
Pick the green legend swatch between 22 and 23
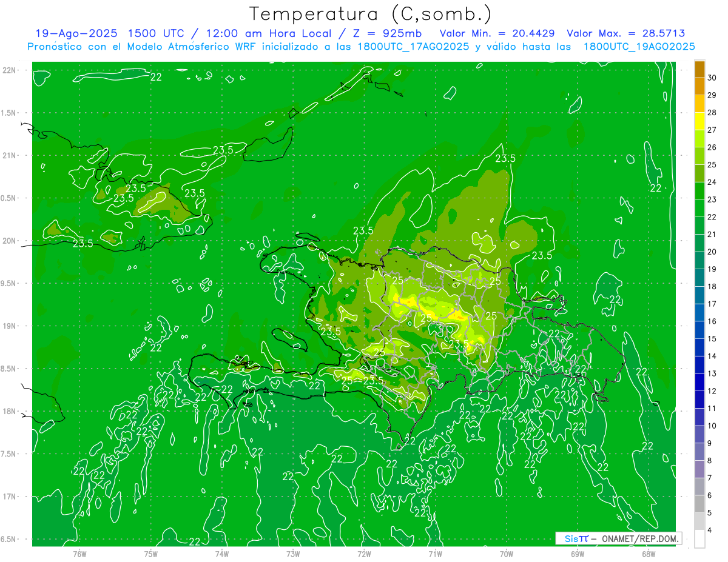(x=699, y=208)
